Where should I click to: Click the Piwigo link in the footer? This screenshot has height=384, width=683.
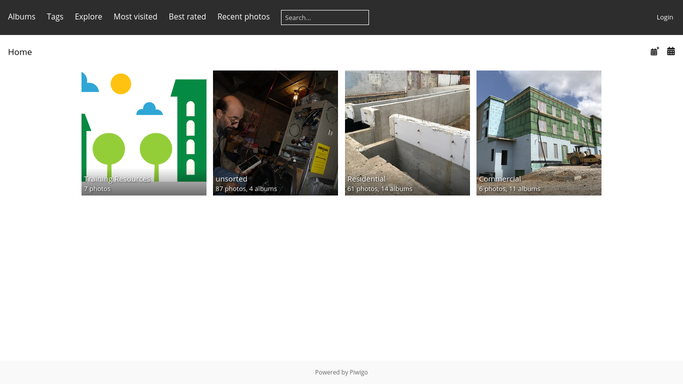tap(358, 372)
